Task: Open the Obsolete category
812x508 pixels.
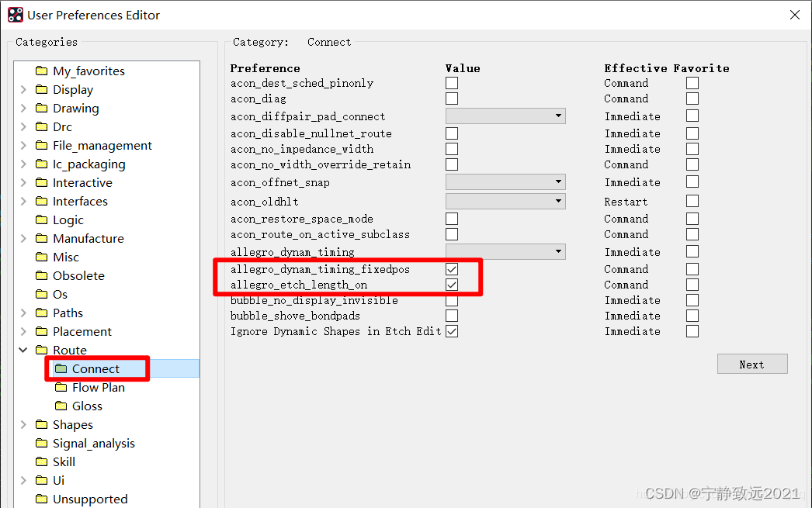Action: tap(78, 276)
